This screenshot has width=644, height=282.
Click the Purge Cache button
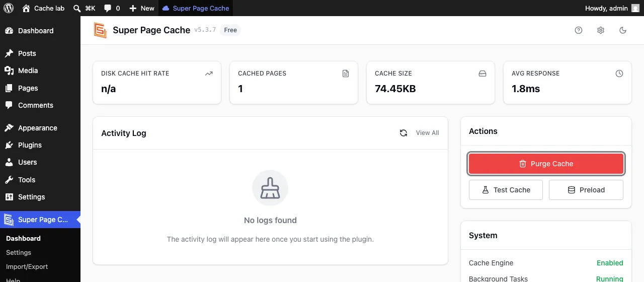546,164
